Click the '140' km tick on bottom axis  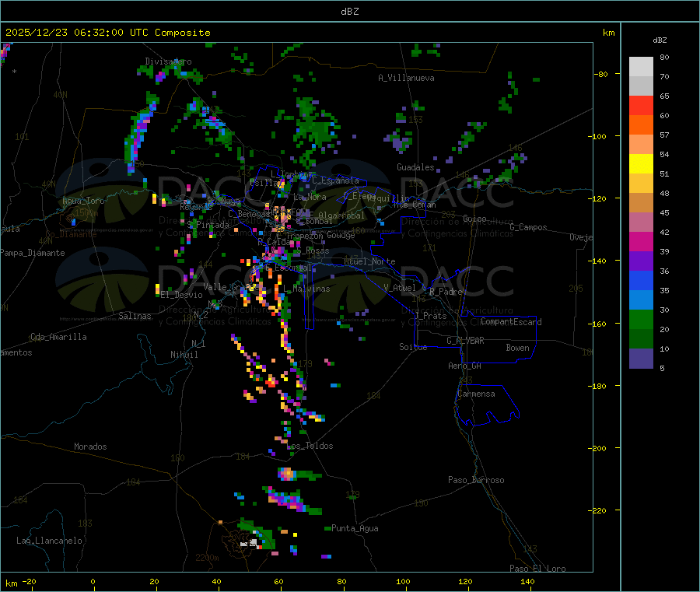pos(527,582)
